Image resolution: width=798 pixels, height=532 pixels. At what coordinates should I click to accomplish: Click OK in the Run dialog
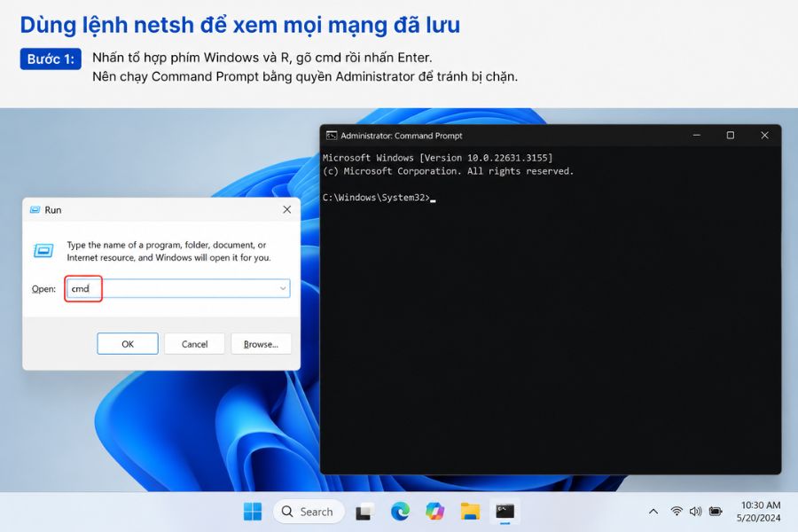(x=127, y=344)
